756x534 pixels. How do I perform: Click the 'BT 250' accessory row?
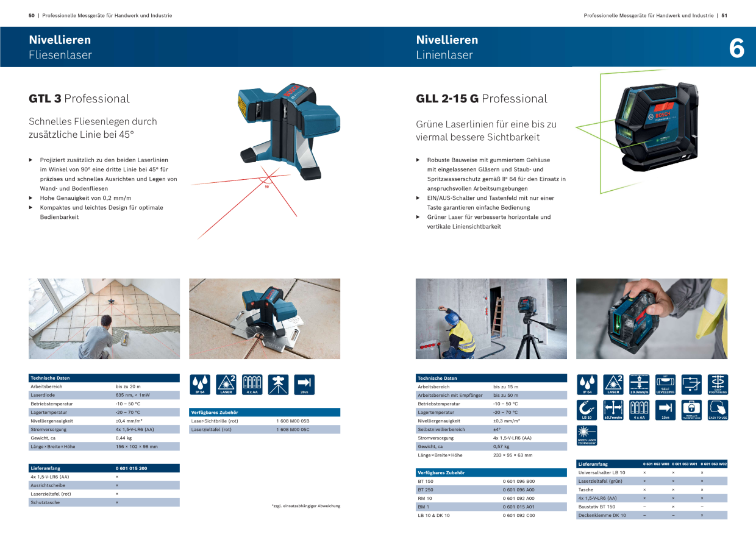coord(491,489)
